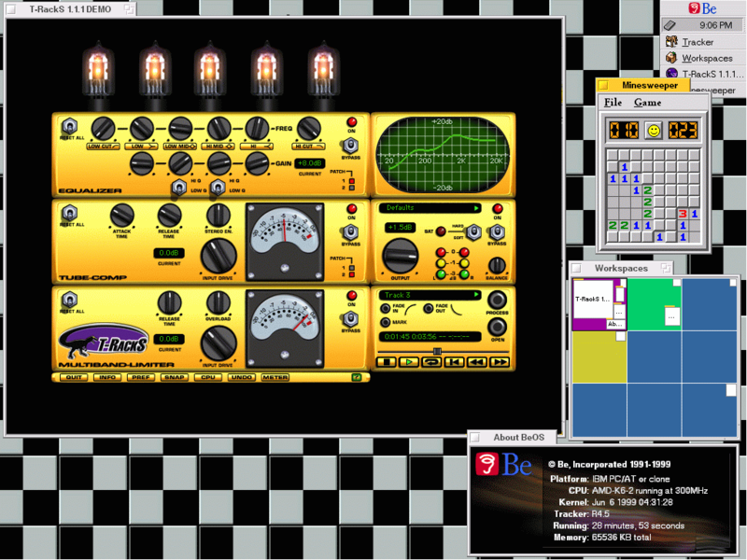This screenshot has width=747, height=560.
Task: Expand the Track 3 selector arrow
Action: 476,294
